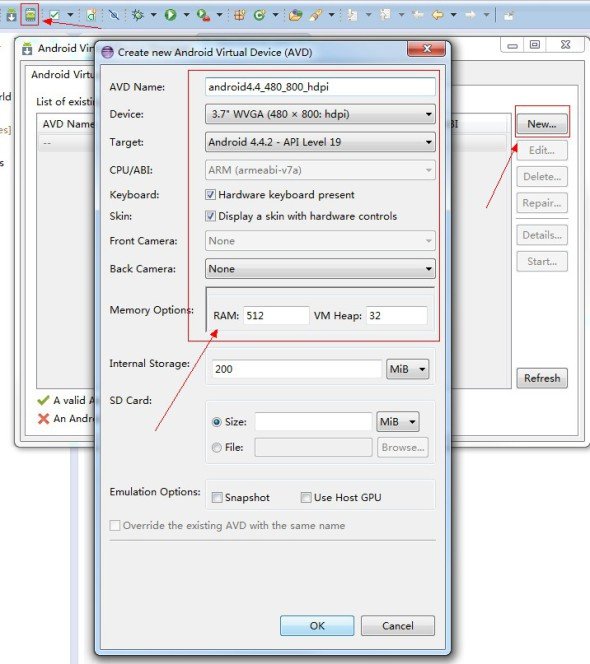The width and height of the screenshot is (590, 664).
Task: Uncheck Display a skin with hardware controls
Action: (x=211, y=216)
